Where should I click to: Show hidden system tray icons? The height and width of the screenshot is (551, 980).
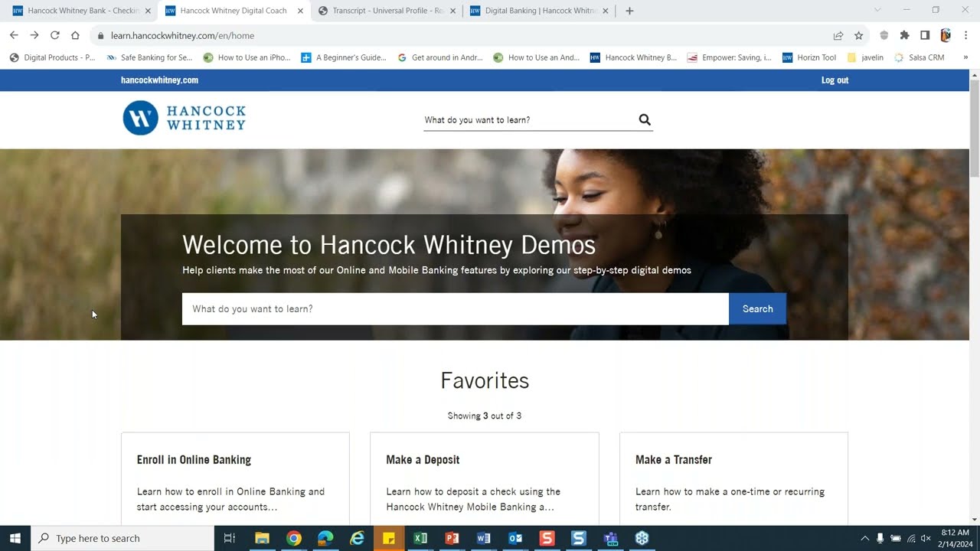pyautogui.click(x=865, y=538)
